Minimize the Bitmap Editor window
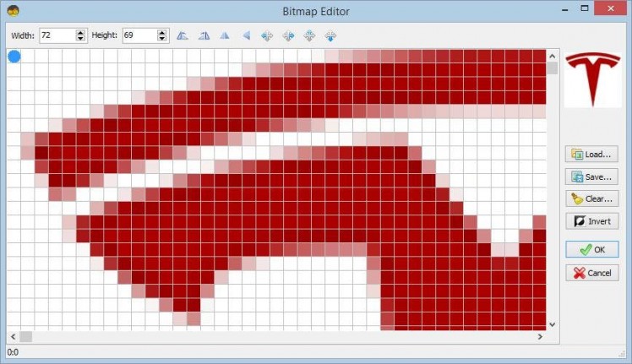The height and width of the screenshot is (364, 632). click(565, 9)
